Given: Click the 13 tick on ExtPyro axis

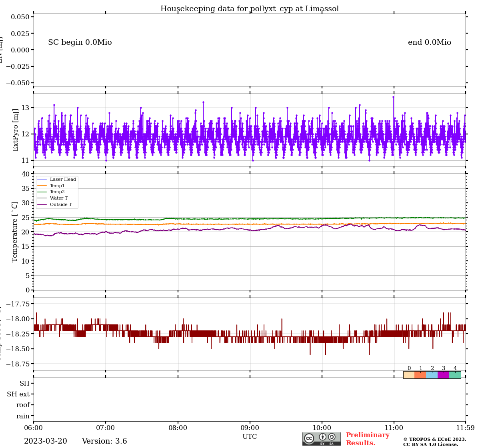Looking at the screenshot, I should click(25, 108).
